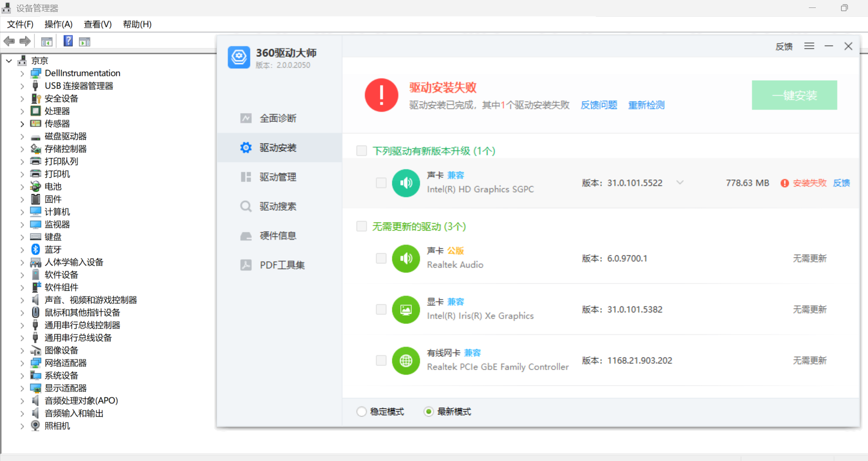Select the 稳定模式 radio button

coord(361,412)
